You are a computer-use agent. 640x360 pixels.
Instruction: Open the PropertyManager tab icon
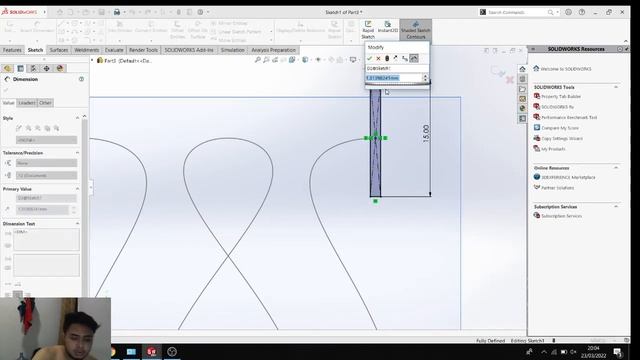tap(20, 68)
